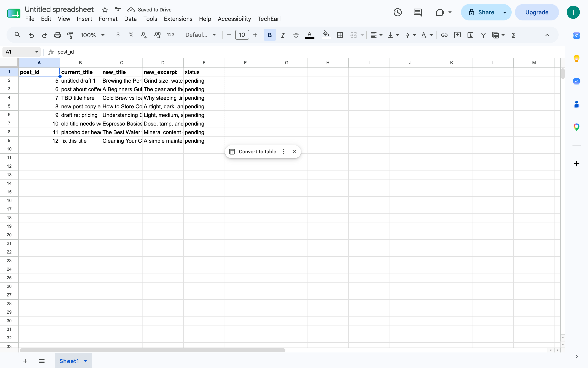Open the File menu
588x368 pixels.
click(x=30, y=19)
